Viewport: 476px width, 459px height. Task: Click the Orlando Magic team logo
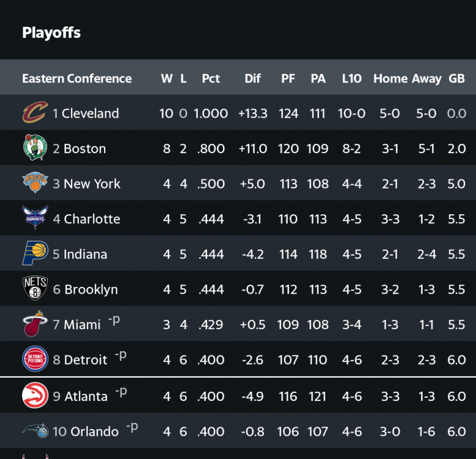[x=35, y=431]
